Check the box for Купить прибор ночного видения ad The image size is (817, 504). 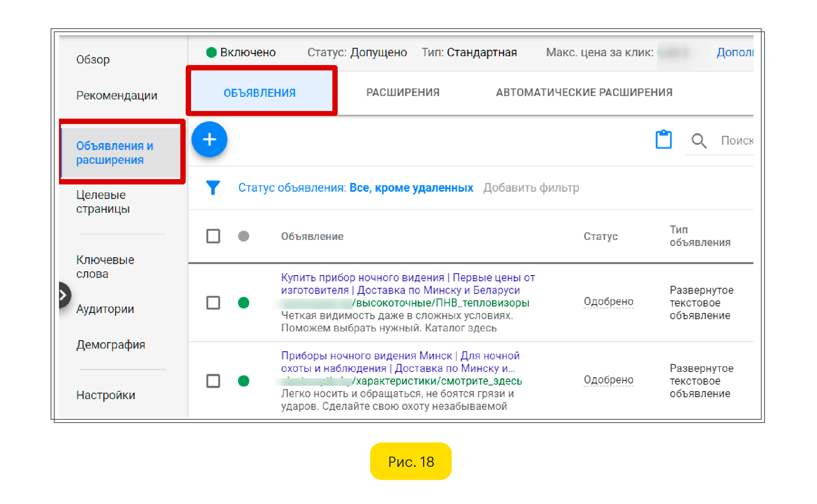[x=213, y=303]
